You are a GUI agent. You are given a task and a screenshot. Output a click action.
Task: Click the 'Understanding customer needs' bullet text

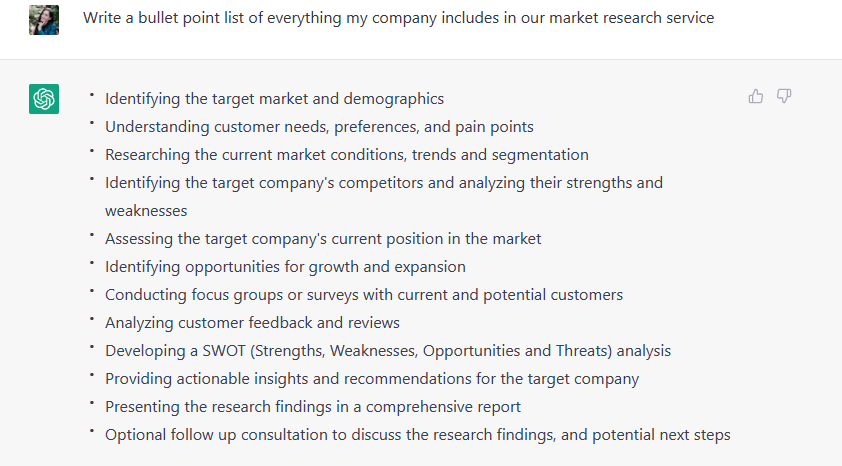[x=319, y=127]
